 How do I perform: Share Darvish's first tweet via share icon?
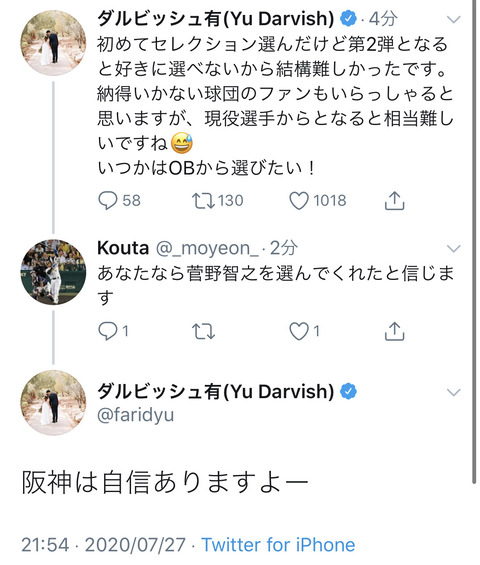click(x=395, y=200)
